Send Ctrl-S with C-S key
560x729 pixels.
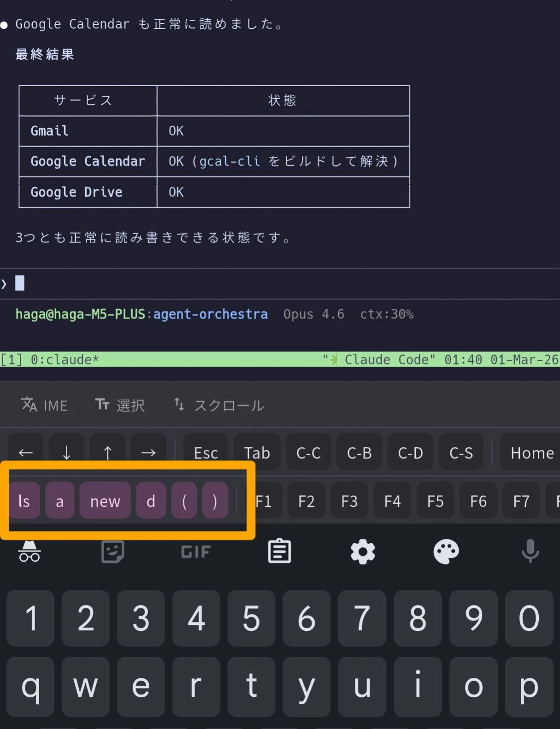tap(461, 453)
